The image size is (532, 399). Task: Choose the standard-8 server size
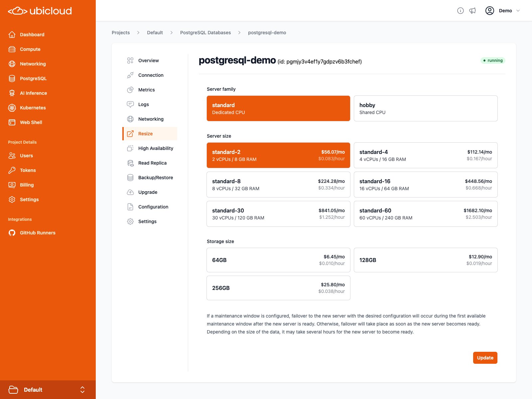pyautogui.click(x=278, y=185)
